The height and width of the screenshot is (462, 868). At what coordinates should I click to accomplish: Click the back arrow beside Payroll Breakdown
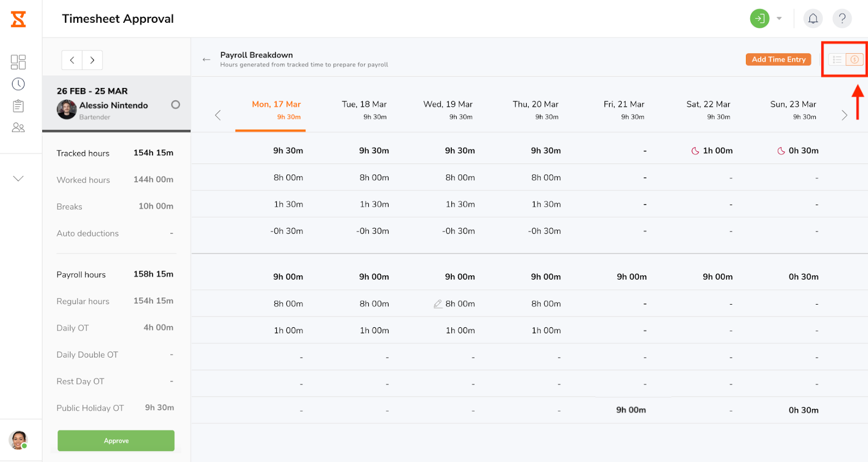tap(206, 60)
